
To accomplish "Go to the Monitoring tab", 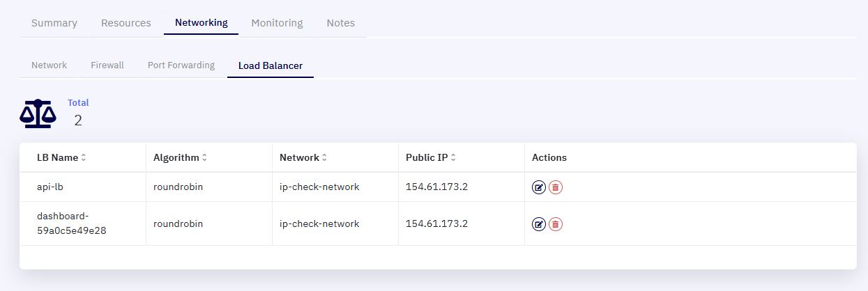I will [277, 23].
